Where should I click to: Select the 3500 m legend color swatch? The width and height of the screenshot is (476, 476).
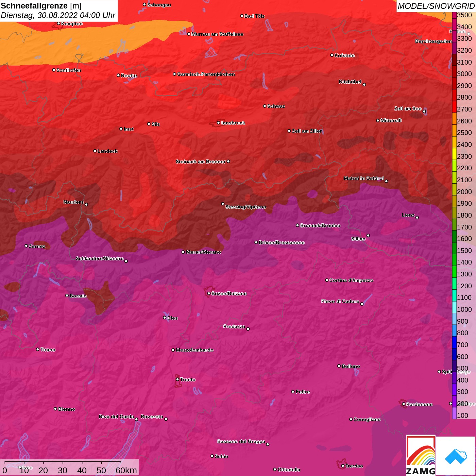click(454, 15)
